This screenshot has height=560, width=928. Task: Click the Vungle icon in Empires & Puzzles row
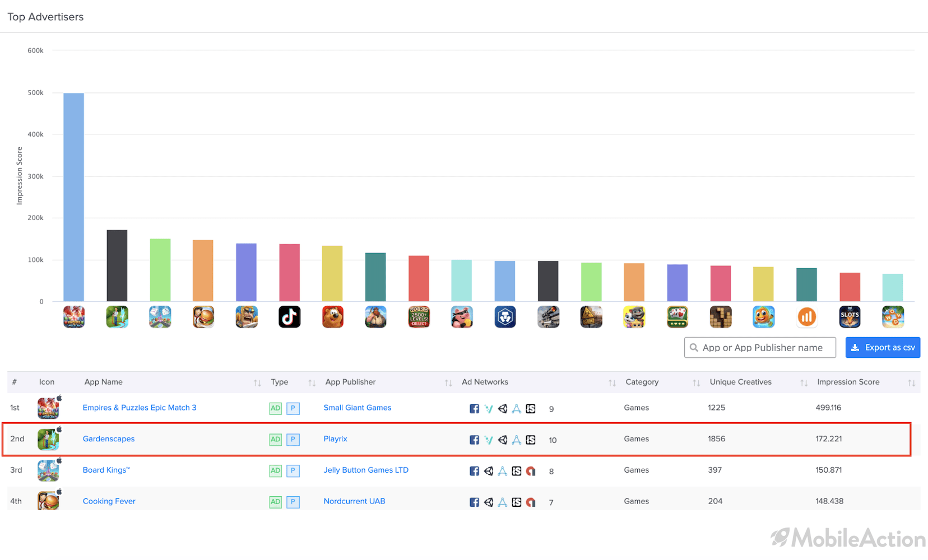(x=489, y=409)
